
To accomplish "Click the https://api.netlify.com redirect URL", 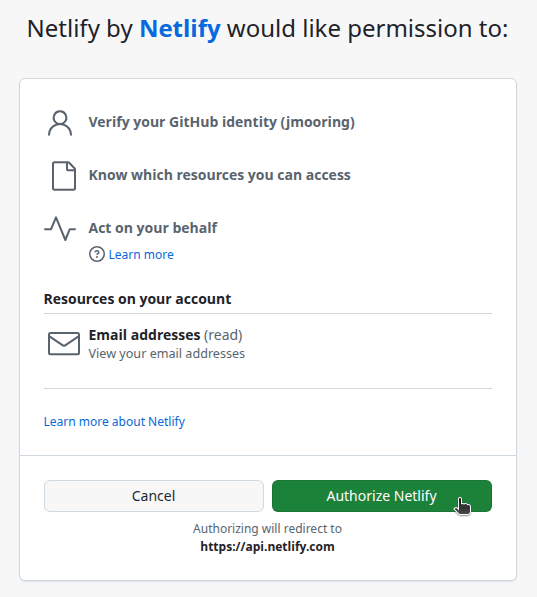I will point(267,546).
